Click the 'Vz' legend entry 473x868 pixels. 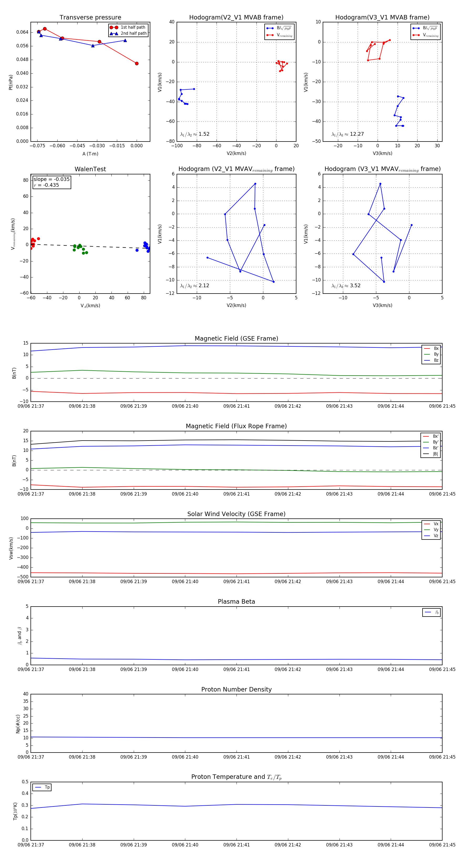coord(431,536)
